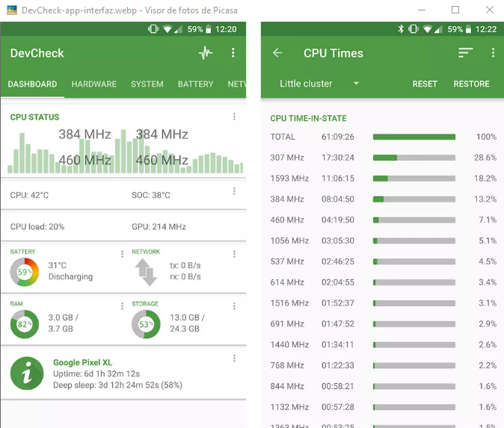Click the 307 MHz progress bar

click(x=414, y=158)
